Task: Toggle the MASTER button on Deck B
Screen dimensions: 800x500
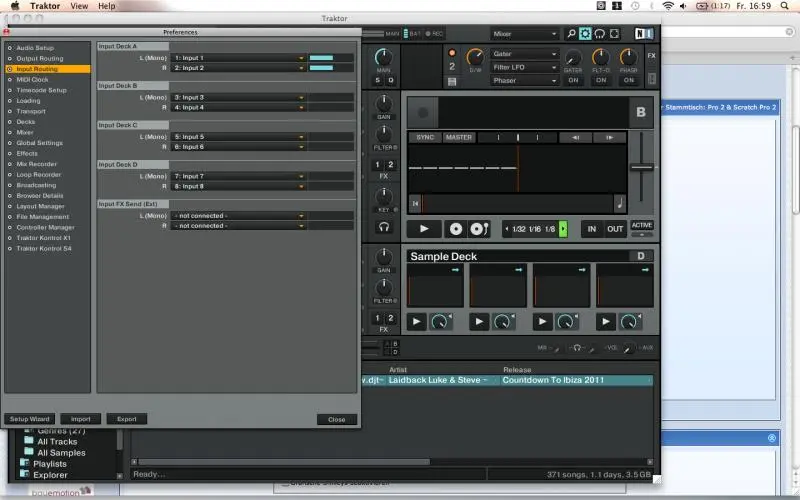Action: tap(458, 137)
